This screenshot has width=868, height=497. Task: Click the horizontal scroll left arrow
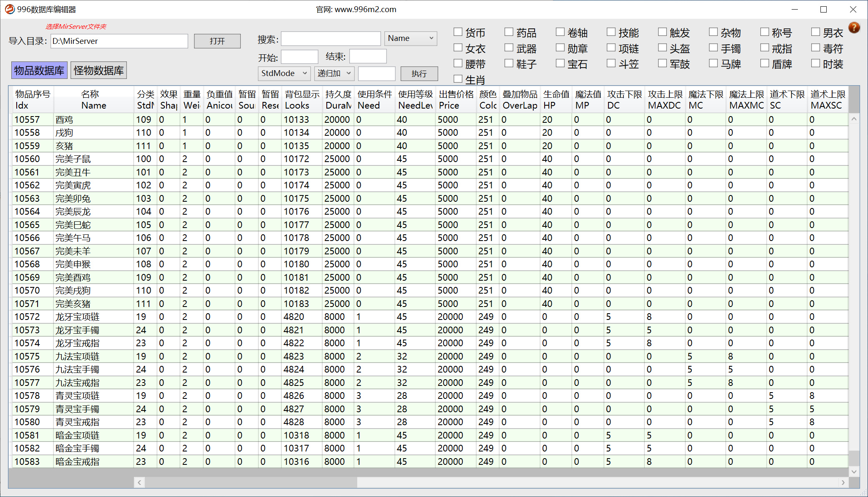point(139,482)
